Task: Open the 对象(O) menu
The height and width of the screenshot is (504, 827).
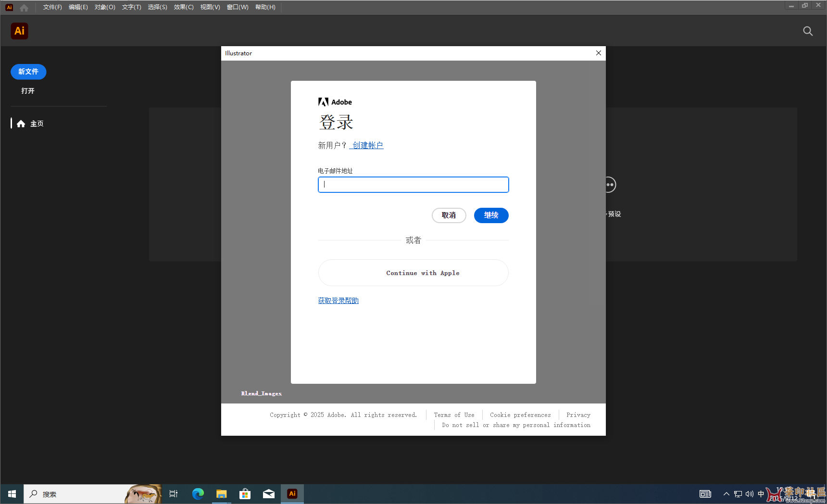Action: click(x=105, y=7)
